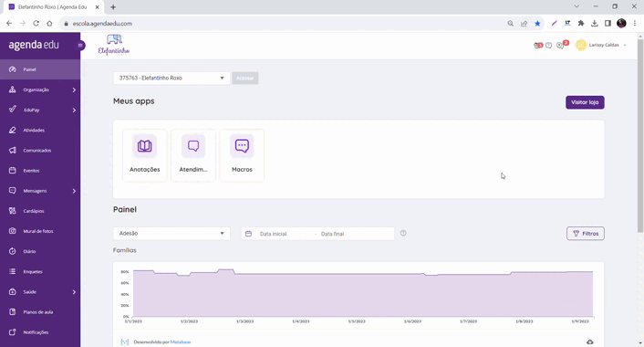Viewport: 644px width, 347px height.
Task: Click the cloud download icon below chart
Action: coord(590,342)
